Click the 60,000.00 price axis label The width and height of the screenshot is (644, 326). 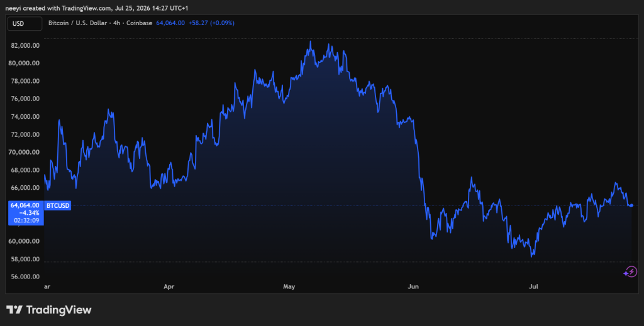(25, 241)
